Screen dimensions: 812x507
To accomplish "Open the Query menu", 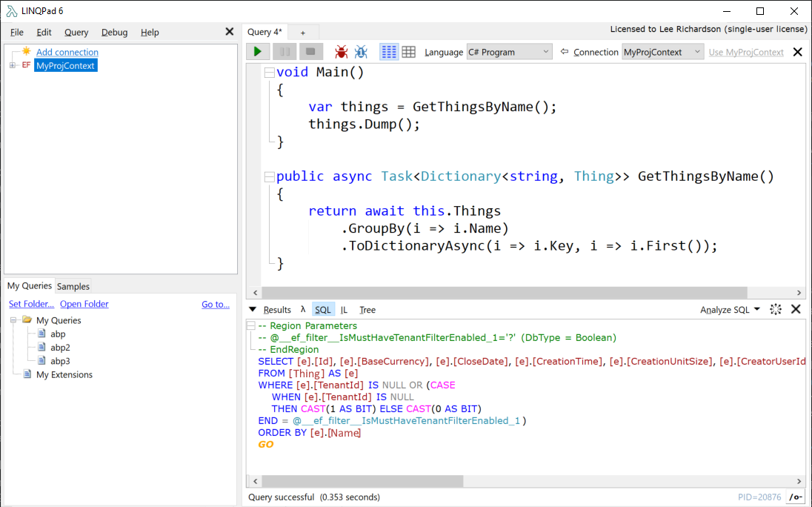I will (76, 32).
